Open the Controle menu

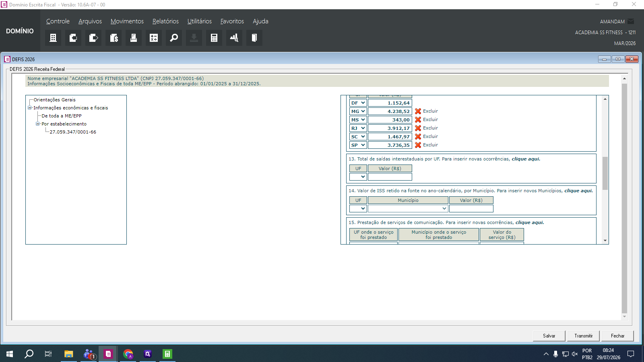(x=58, y=21)
